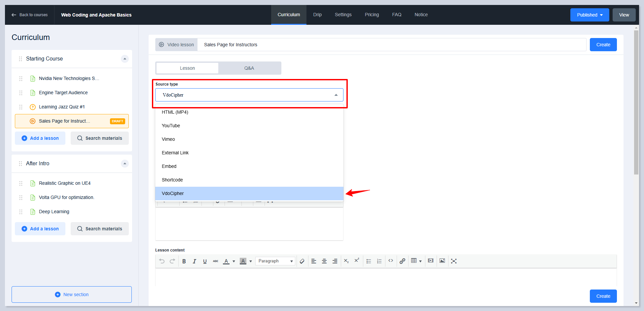
Task: Open the Pricing tab
Action: pos(372,15)
